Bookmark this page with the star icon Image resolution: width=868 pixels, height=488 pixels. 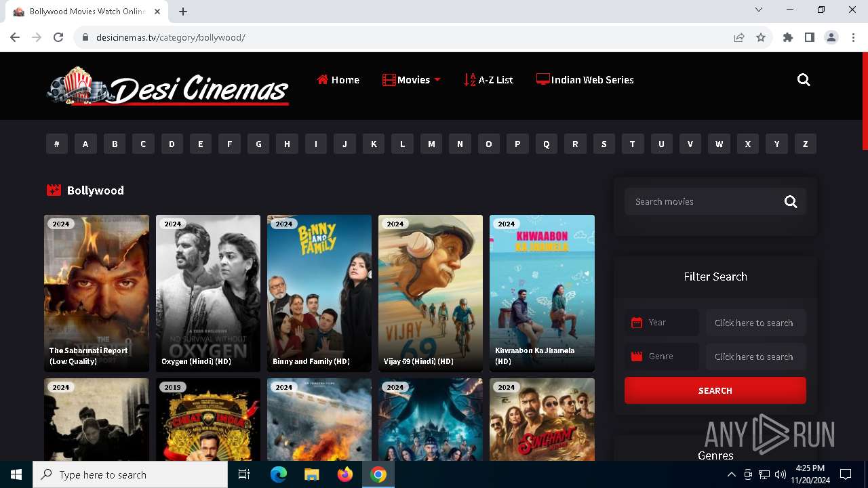(761, 37)
